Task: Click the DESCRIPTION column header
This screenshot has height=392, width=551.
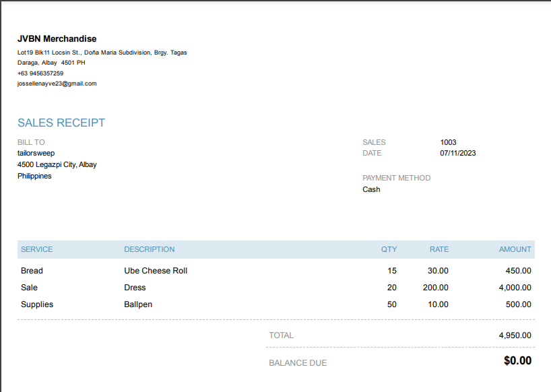Action: pos(150,249)
